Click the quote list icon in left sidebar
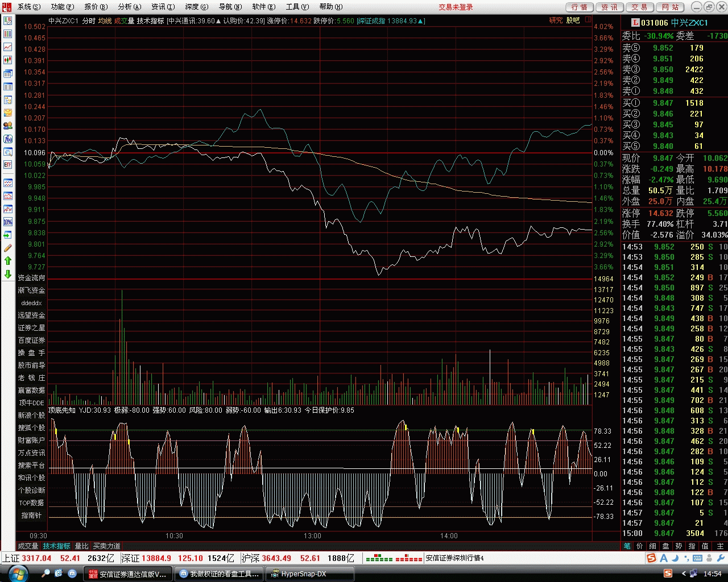Image resolution: width=728 pixels, height=582 pixels. click(x=8, y=21)
